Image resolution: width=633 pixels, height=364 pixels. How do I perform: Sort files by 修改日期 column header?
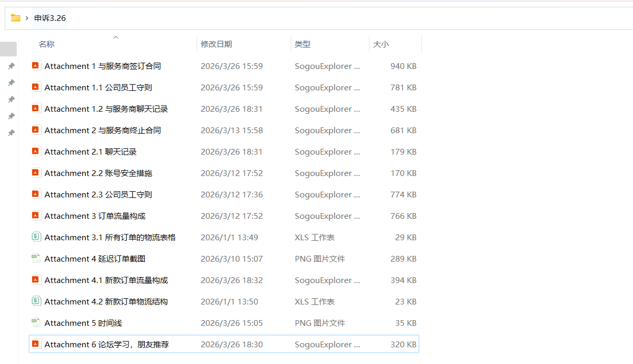[216, 44]
